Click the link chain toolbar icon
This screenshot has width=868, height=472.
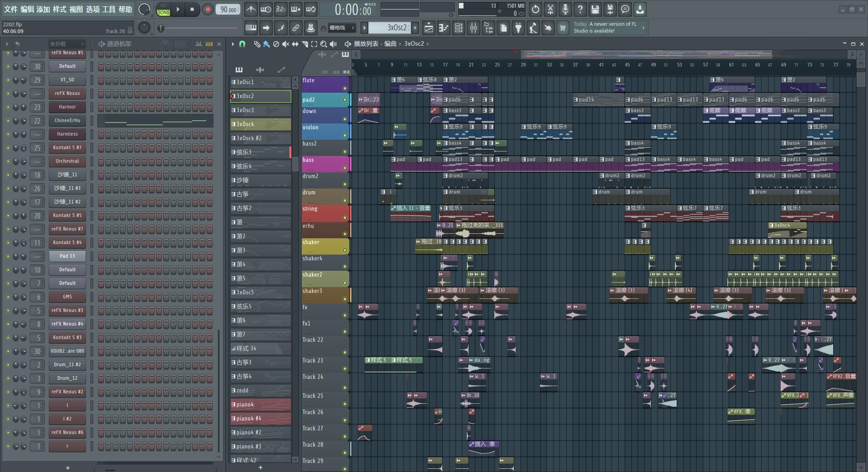pyautogui.click(x=295, y=28)
